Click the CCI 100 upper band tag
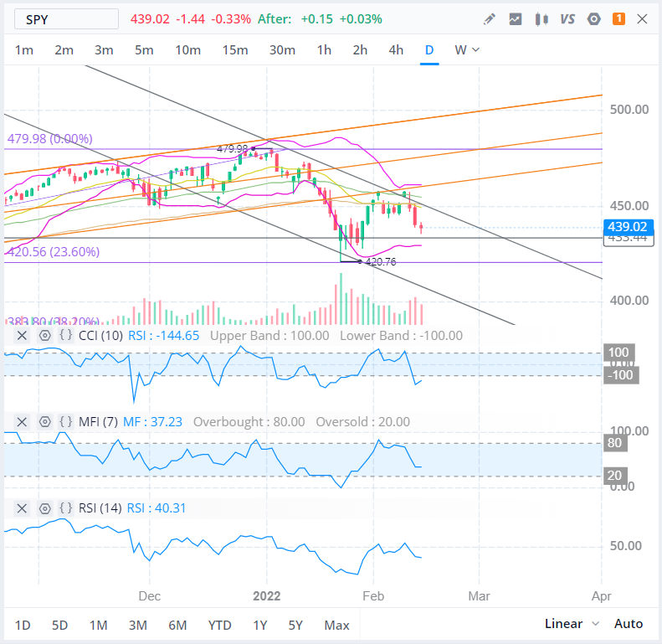Screen dimensions: 662x644 click(x=619, y=353)
